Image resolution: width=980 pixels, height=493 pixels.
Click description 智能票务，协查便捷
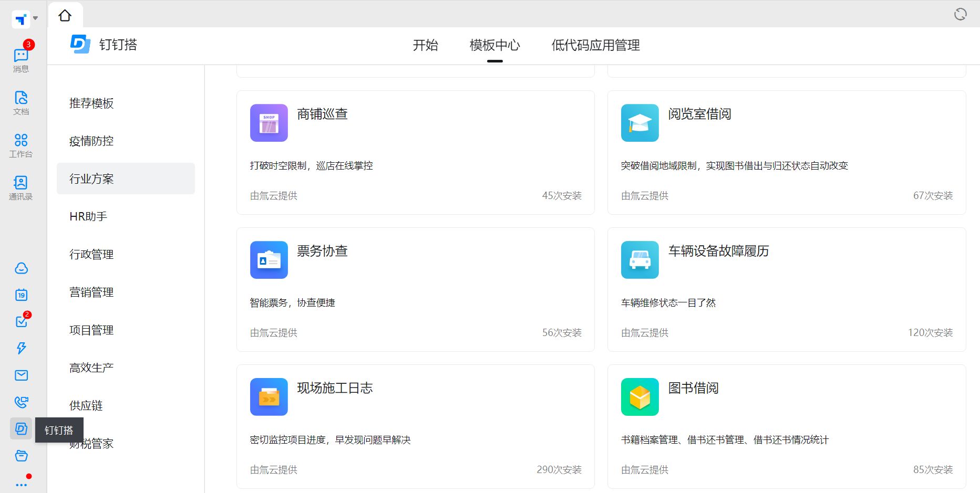coord(293,303)
